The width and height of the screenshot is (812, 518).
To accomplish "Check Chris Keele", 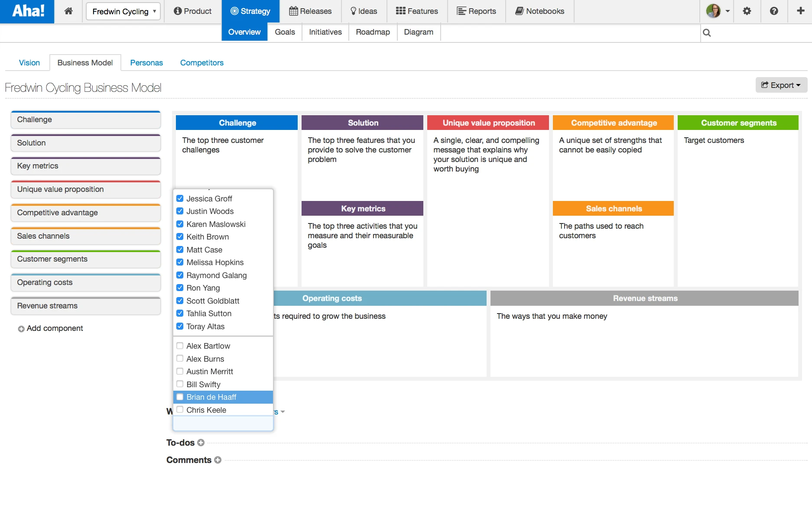I will pos(180,410).
